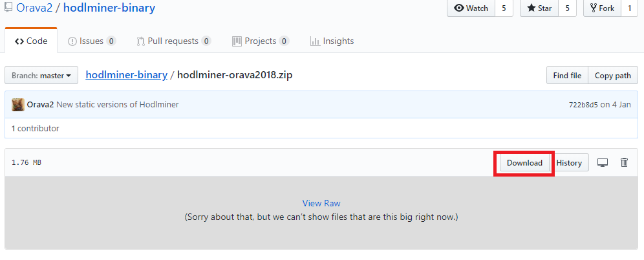View the file History
This screenshot has width=644, height=260.
(569, 163)
